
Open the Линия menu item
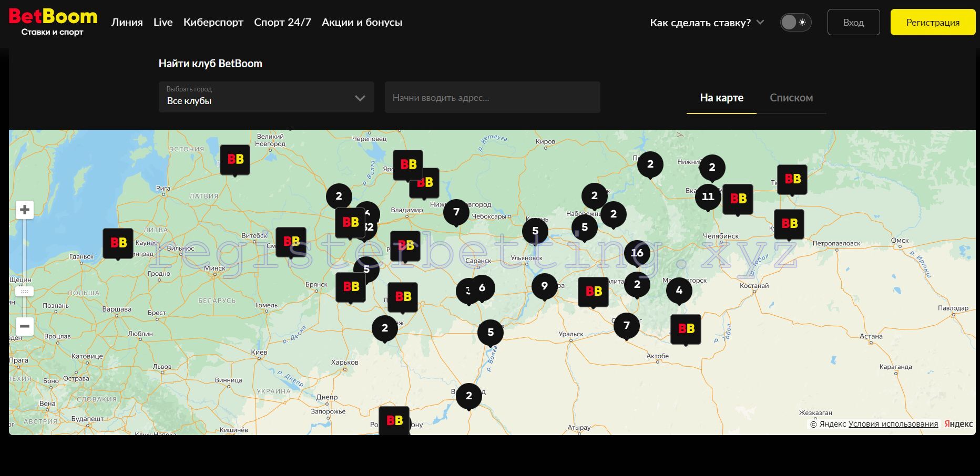click(127, 22)
